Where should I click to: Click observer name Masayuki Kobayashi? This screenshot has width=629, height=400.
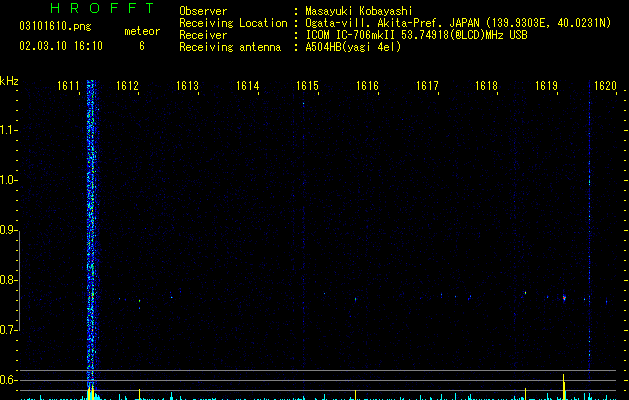click(x=359, y=11)
